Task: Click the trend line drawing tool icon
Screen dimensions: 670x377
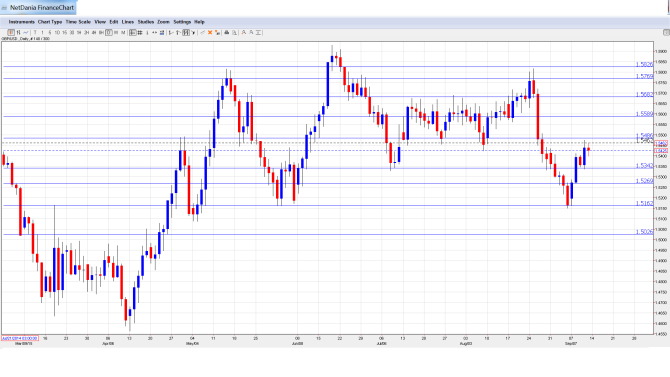Action: pos(178,32)
